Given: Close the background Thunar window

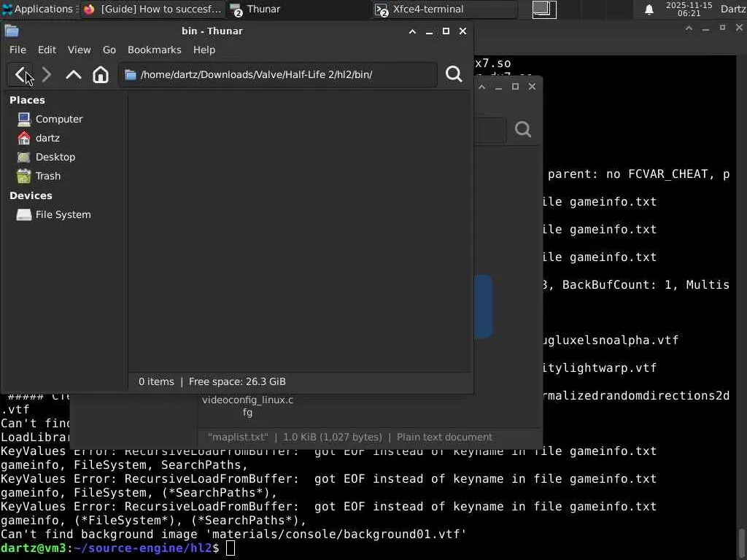Looking at the screenshot, I should tap(532, 87).
